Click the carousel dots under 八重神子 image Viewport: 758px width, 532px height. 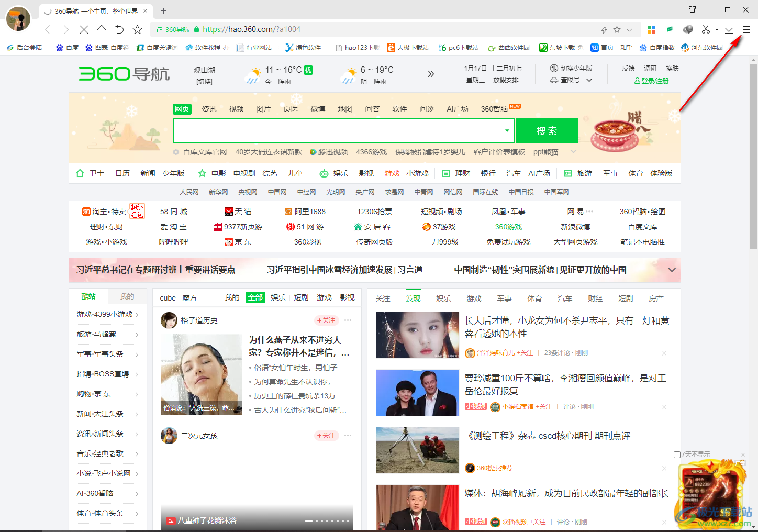(328, 521)
